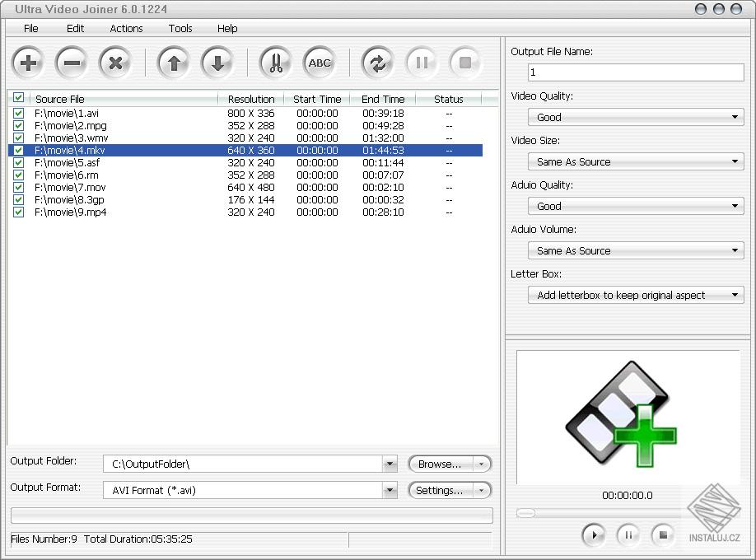
Task: Click the Settings... button
Action: 441,491
